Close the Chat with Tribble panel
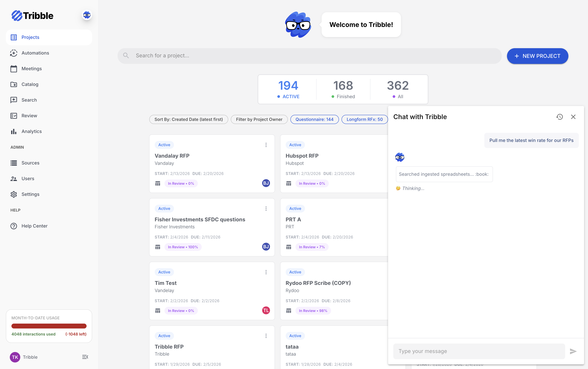The width and height of the screenshot is (588, 369). tap(573, 117)
